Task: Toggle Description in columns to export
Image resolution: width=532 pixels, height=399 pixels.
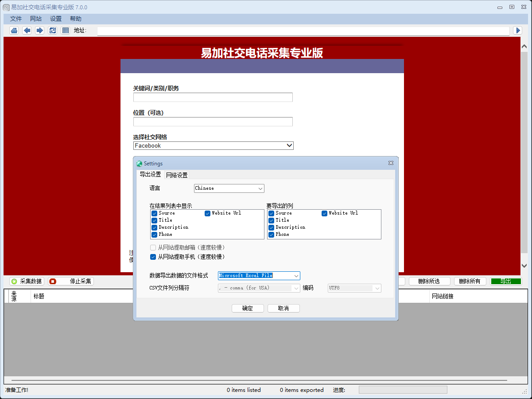Action: [271, 227]
